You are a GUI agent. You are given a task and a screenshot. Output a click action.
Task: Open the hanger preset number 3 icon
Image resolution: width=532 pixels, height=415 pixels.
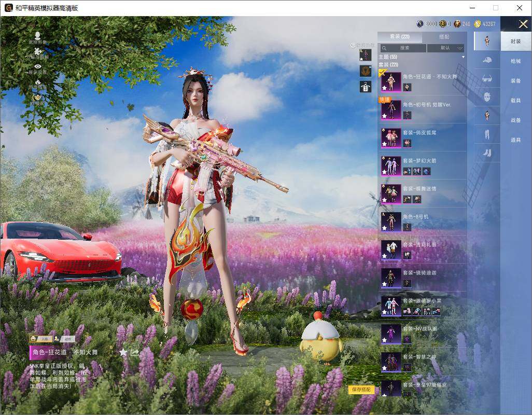pyautogui.click(x=366, y=87)
